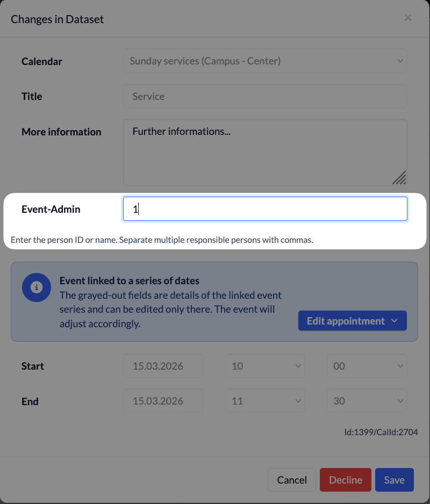Image resolution: width=430 pixels, height=504 pixels.
Task: Expand the Edit appointment dropdown button
Action: pos(352,321)
